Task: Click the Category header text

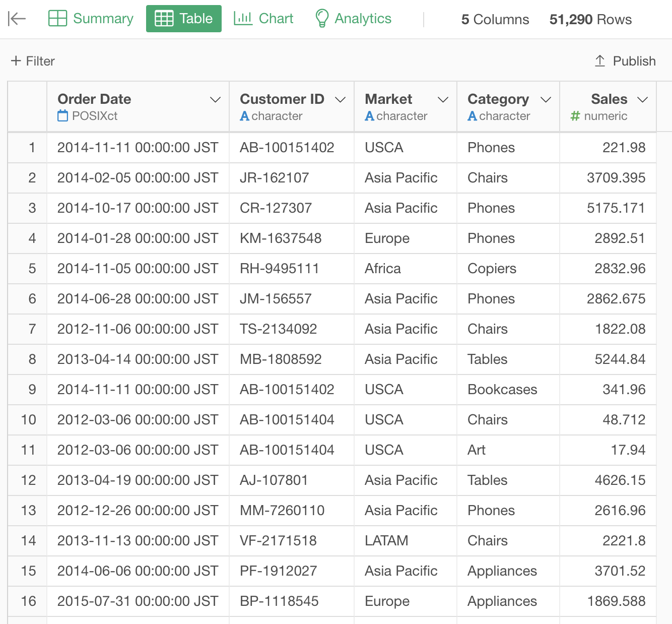Action: point(498,99)
